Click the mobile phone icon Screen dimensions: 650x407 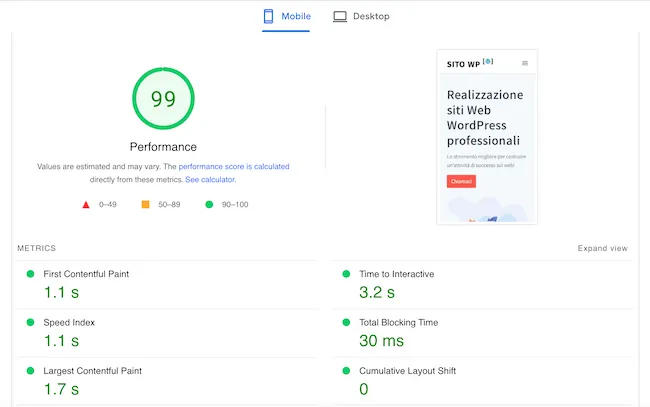coord(268,16)
